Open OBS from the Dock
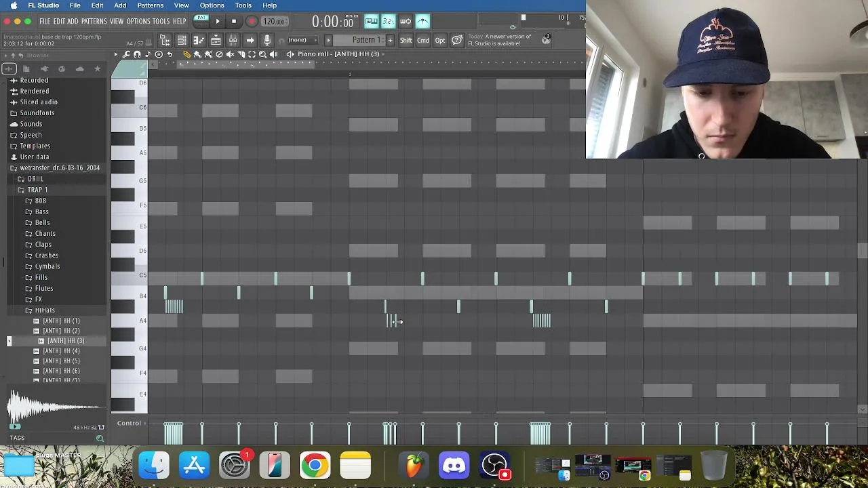The height and width of the screenshot is (488, 868). click(x=495, y=466)
